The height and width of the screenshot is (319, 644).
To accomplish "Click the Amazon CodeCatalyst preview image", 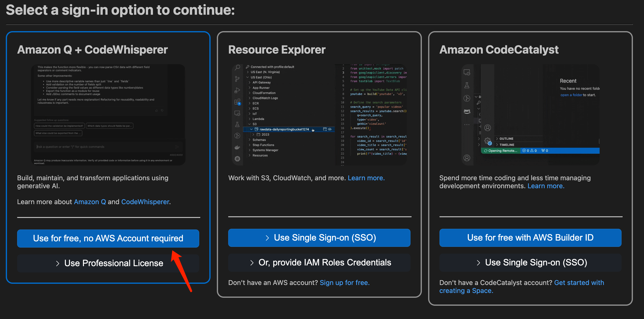I will coord(530,115).
